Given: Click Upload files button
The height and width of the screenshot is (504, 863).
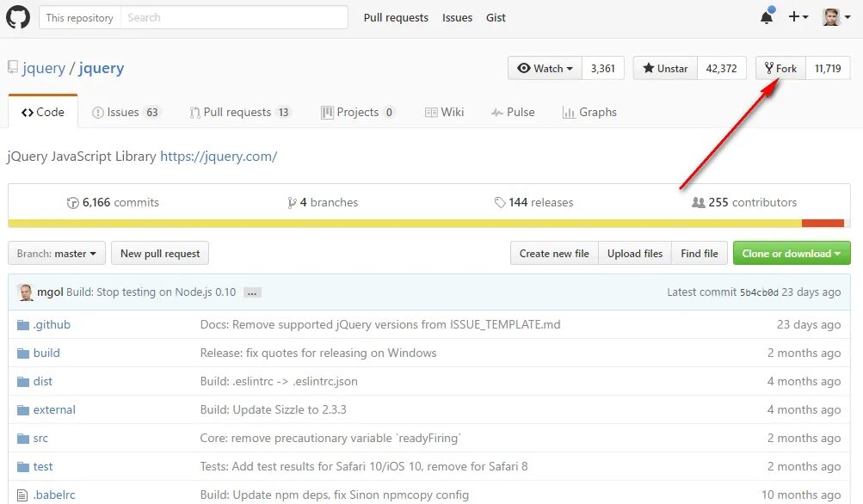Looking at the screenshot, I should click(x=635, y=253).
